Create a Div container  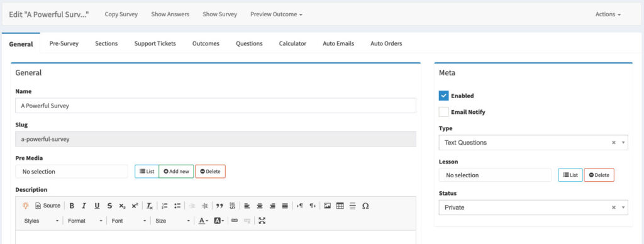233,206
